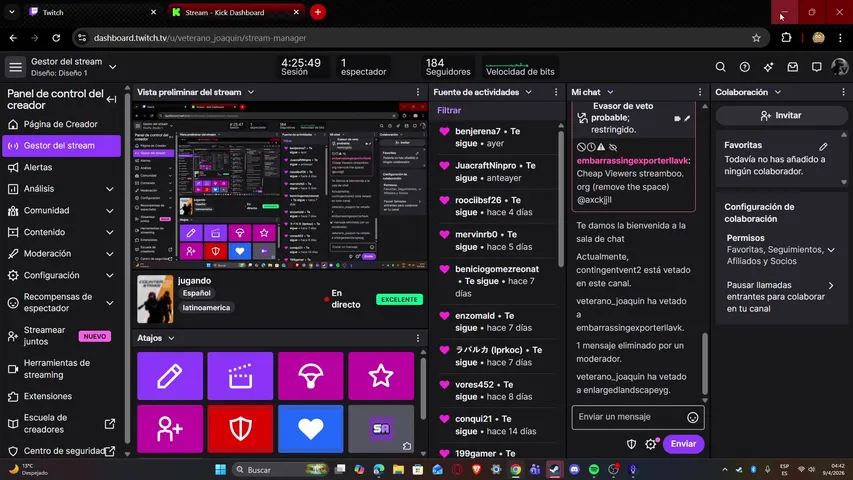Expand Permisos collaboration setting
Screen dimensions: 853x480
tap(831, 250)
